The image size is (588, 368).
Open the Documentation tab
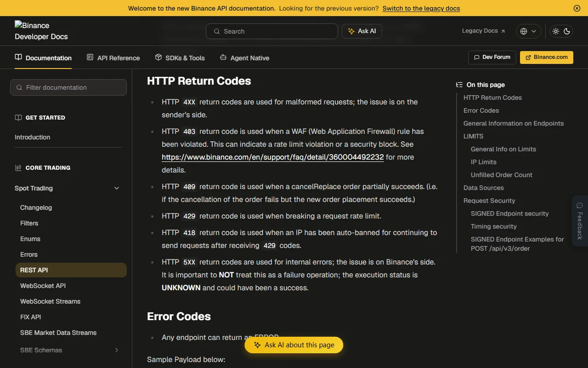[43, 58]
